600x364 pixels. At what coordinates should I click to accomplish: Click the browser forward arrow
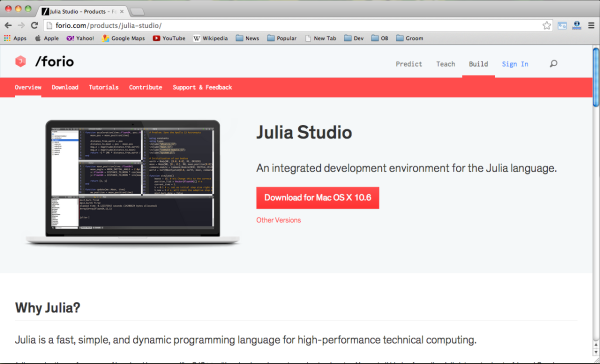coord(21,26)
